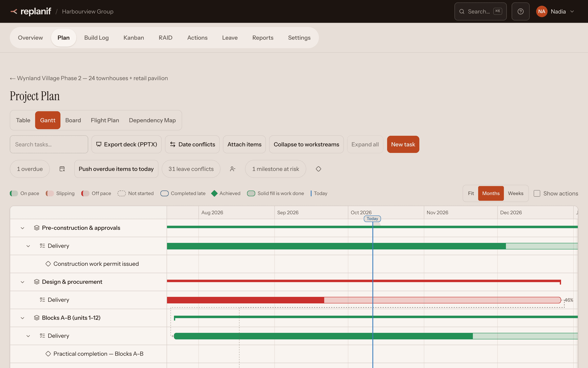Screen dimensions: 588x368
Task: Click the Date conflicts button
Action: pyautogui.click(x=192, y=144)
